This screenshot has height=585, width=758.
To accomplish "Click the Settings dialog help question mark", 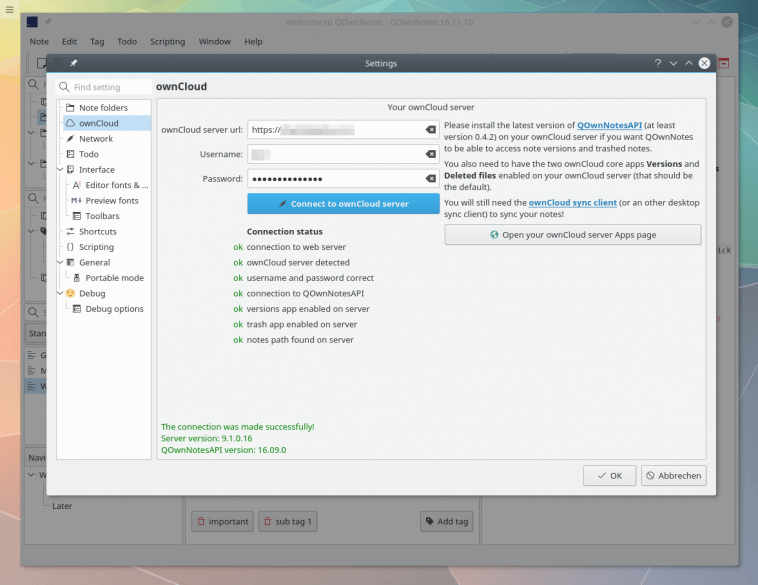I will (x=657, y=63).
